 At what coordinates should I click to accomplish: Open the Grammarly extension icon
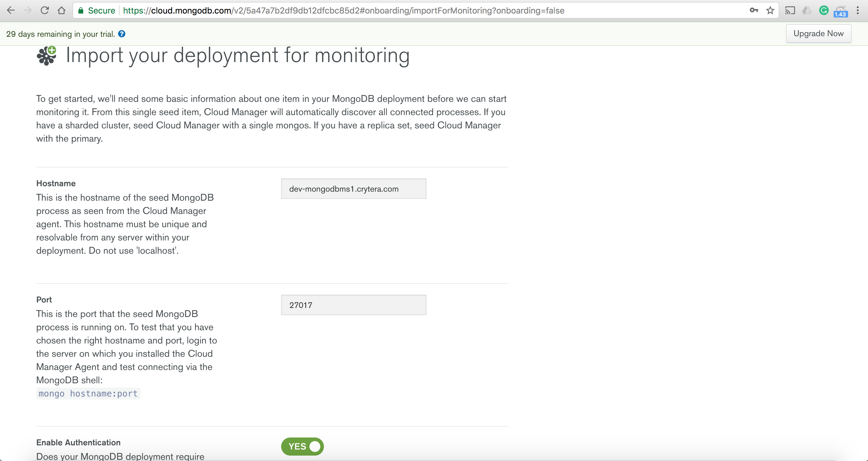(x=824, y=11)
